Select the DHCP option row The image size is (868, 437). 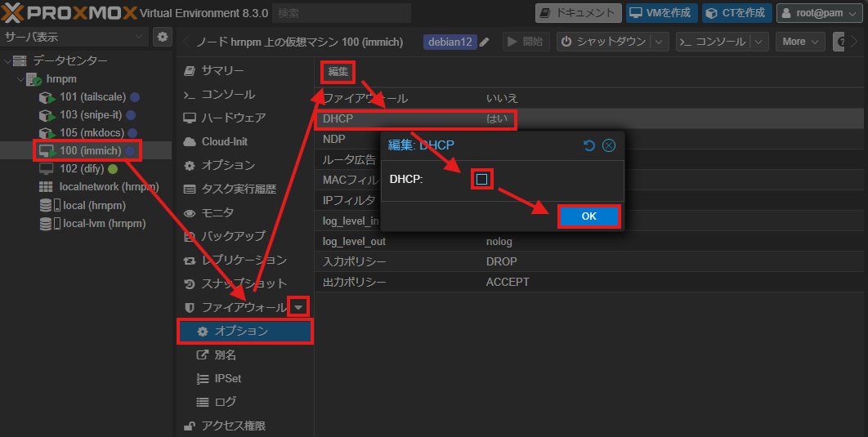(x=589, y=118)
